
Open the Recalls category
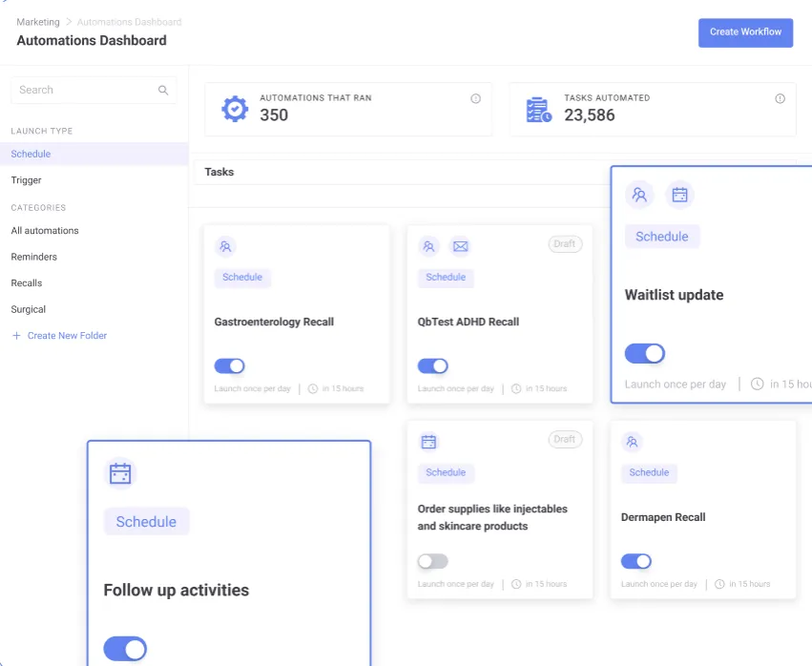(27, 283)
